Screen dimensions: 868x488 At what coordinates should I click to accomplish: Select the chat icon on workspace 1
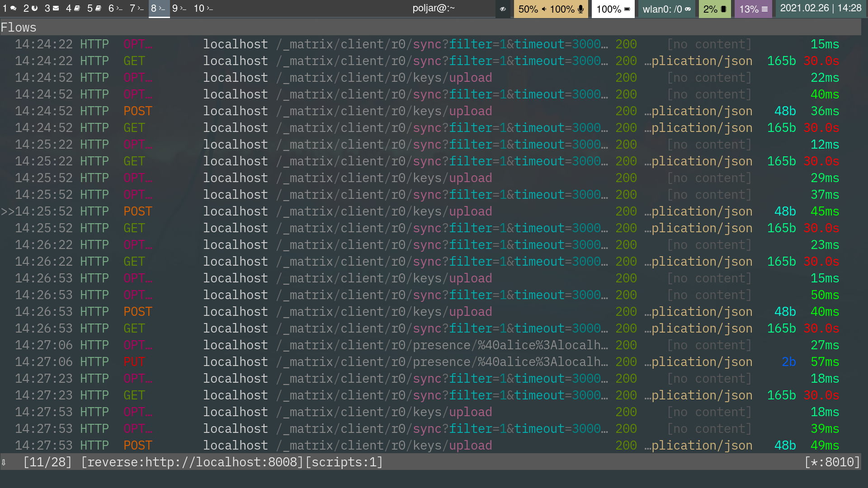click(14, 8)
